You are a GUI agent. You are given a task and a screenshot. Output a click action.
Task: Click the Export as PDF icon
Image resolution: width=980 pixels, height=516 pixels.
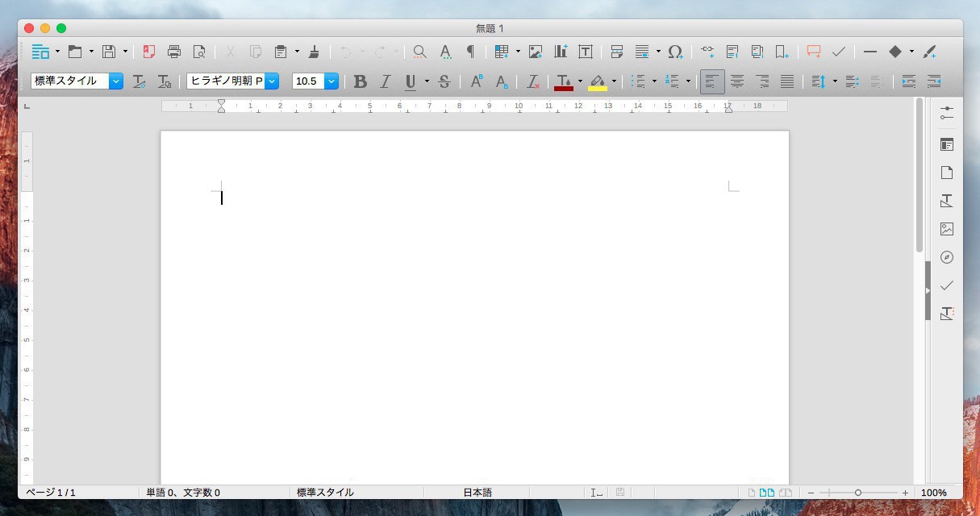148,52
